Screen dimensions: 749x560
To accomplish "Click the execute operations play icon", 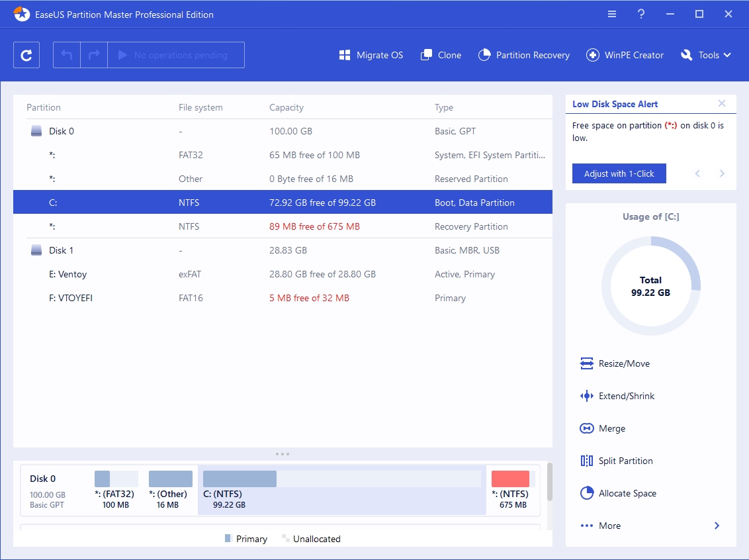I will 122,55.
